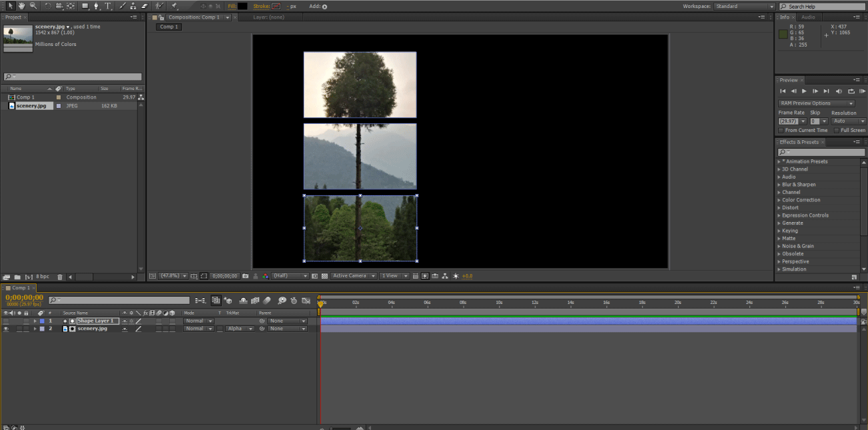
Task: Expand the Color Correction effects category
Action: tap(779, 199)
